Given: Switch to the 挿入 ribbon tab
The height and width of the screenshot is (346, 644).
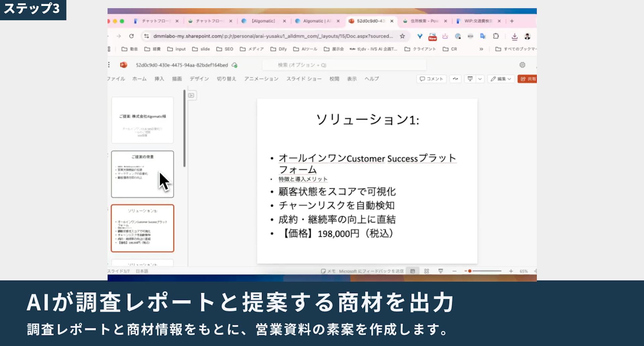Looking at the screenshot, I should pos(159,79).
